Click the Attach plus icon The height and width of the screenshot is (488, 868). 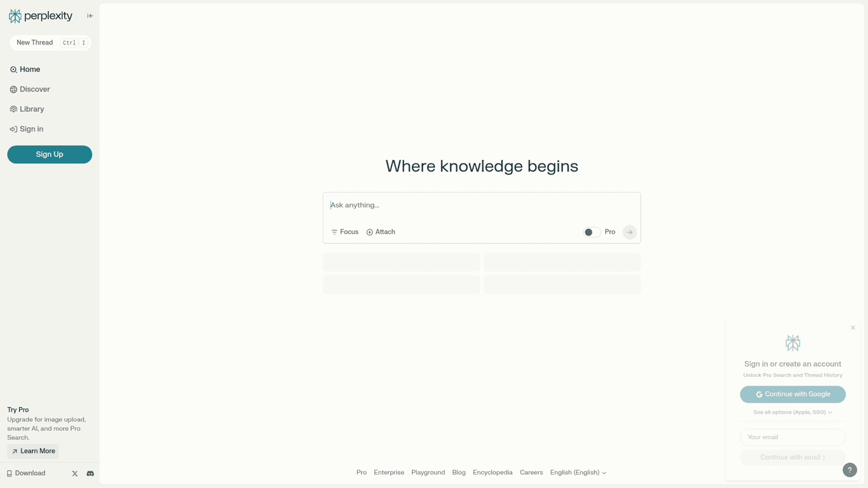click(370, 233)
